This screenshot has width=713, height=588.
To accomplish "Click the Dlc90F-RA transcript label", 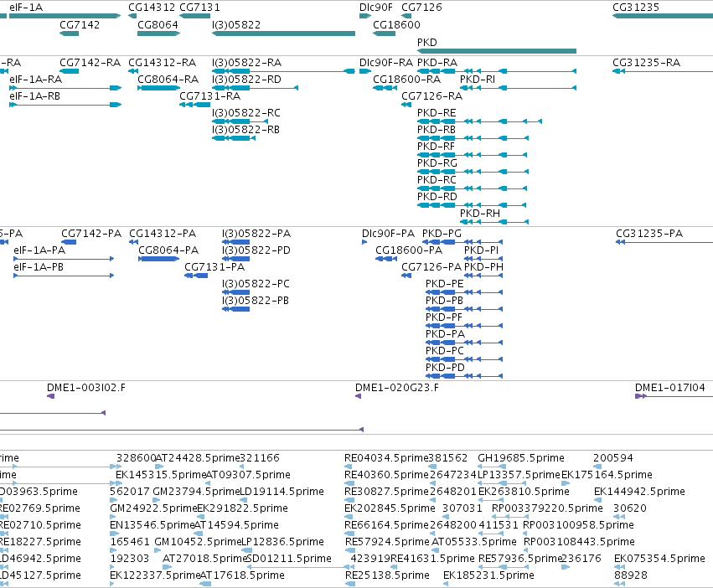I will 386,63.
